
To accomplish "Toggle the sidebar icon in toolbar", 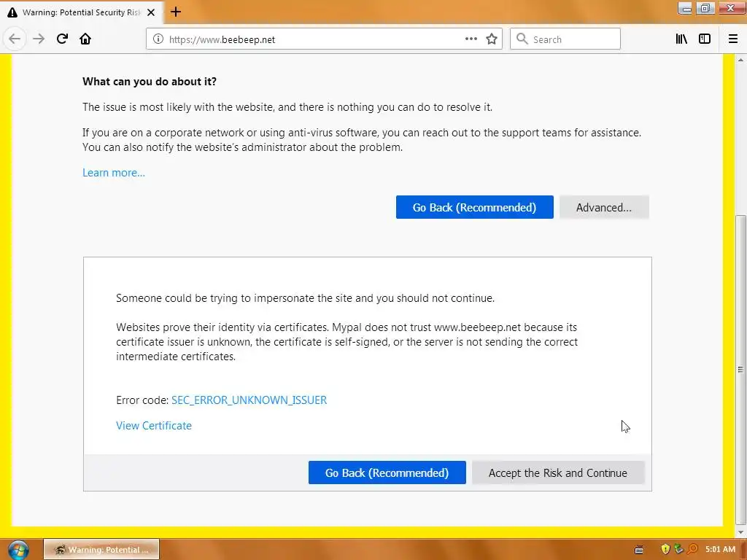I will (x=705, y=39).
